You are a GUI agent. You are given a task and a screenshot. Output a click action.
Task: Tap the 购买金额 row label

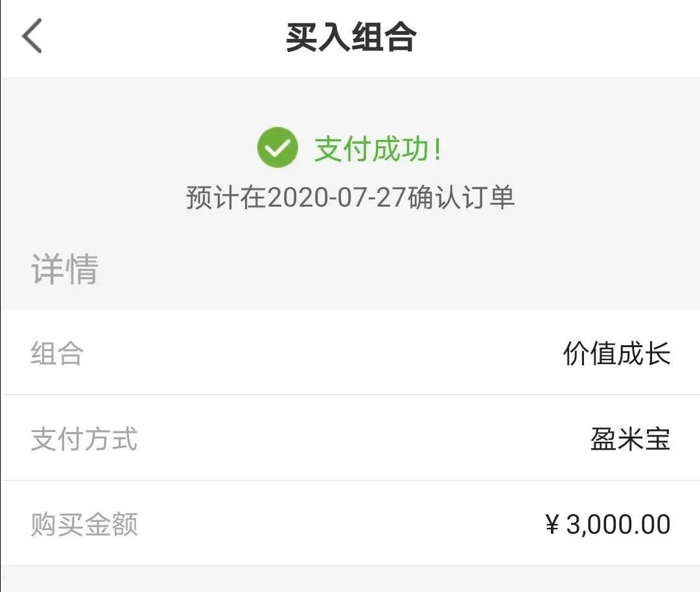click(84, 525)
